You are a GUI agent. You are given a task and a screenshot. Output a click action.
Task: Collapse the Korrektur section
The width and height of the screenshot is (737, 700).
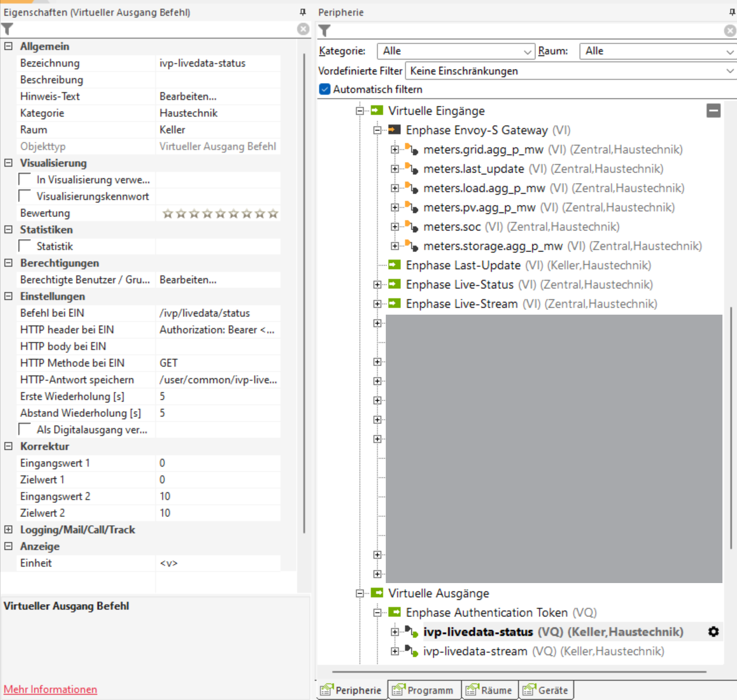(x=8, y=446)
